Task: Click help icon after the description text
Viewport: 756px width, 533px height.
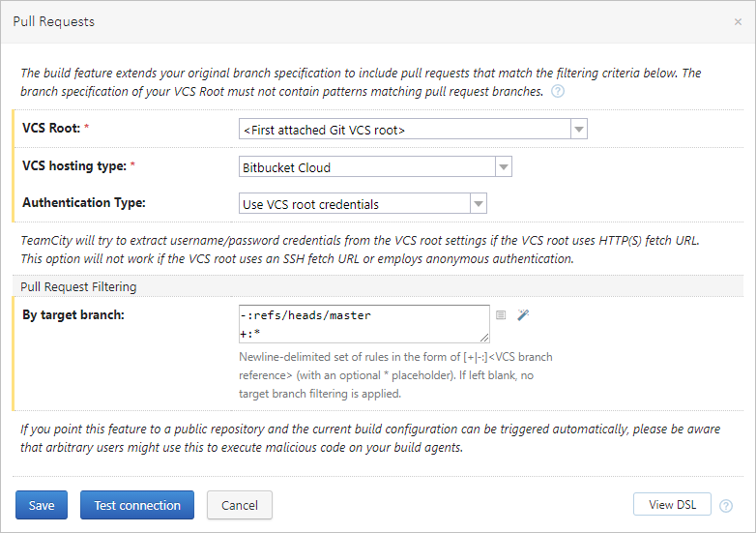Action: (558, 92)
